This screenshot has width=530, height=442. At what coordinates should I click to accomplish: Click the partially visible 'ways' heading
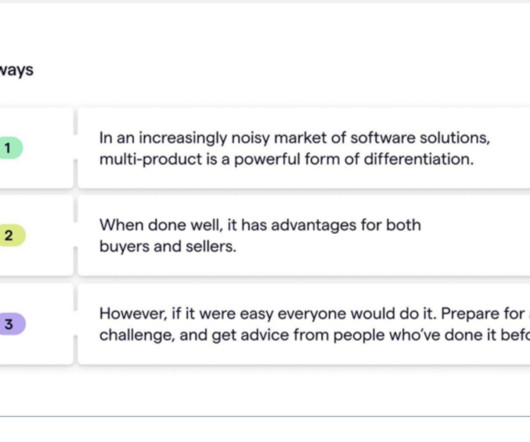pos(16,71)
